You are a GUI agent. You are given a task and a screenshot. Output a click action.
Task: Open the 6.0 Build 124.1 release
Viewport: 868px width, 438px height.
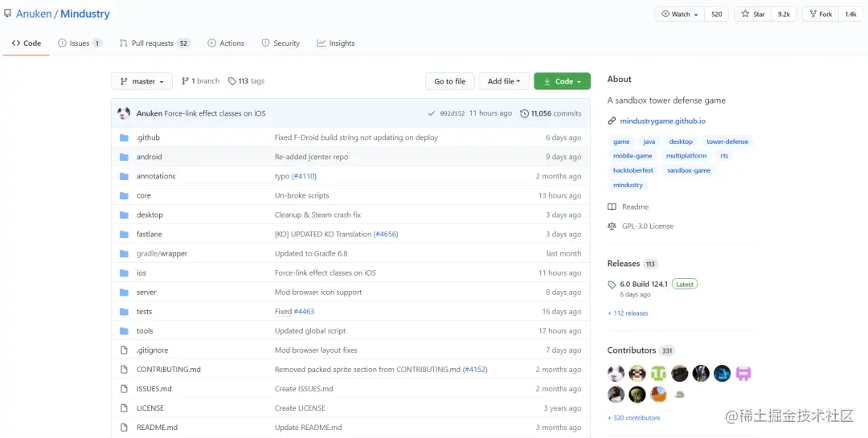[644, 284]
